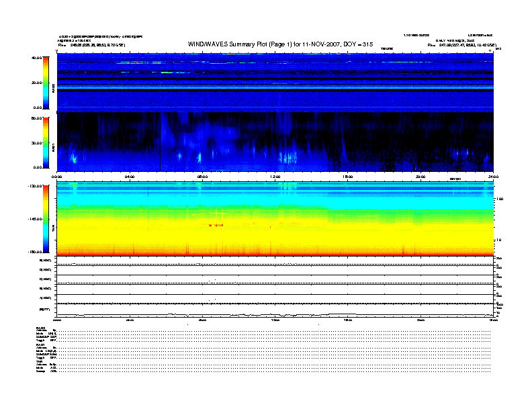Select the rainbow colorbar beside the top spectrogram
Screen dimensions: 532x411
pos(46,83)
